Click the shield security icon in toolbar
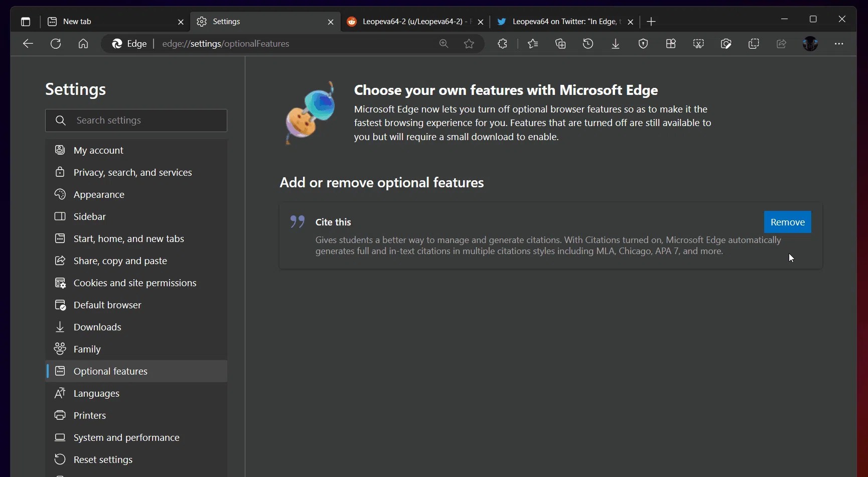868x477 pixels. (643, 44)
